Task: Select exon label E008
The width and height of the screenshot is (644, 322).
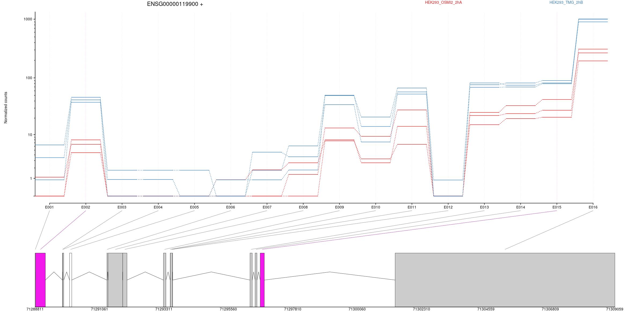Action: click(303, 207)
